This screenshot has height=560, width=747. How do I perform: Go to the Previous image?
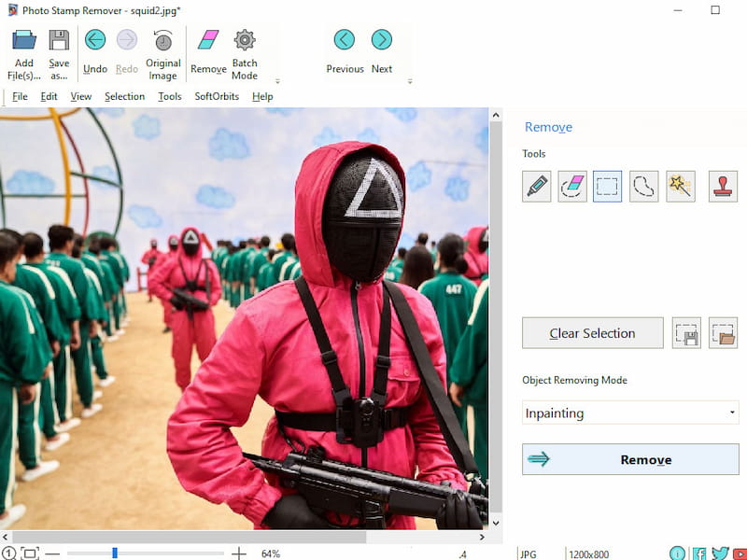point(345,39)
